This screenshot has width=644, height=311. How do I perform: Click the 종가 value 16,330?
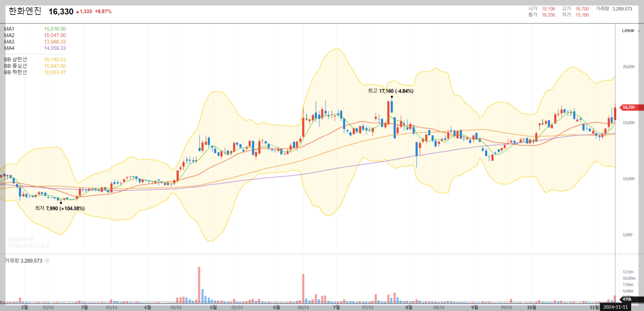(x=548, y=15)
